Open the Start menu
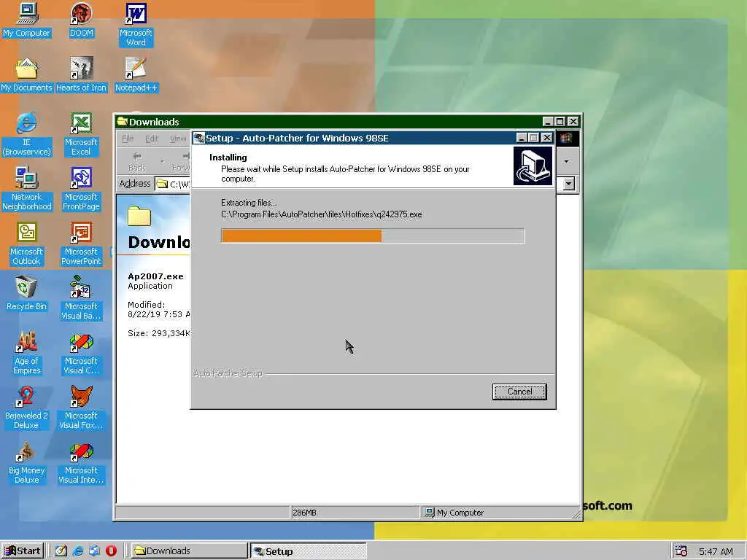 (23, 551)
